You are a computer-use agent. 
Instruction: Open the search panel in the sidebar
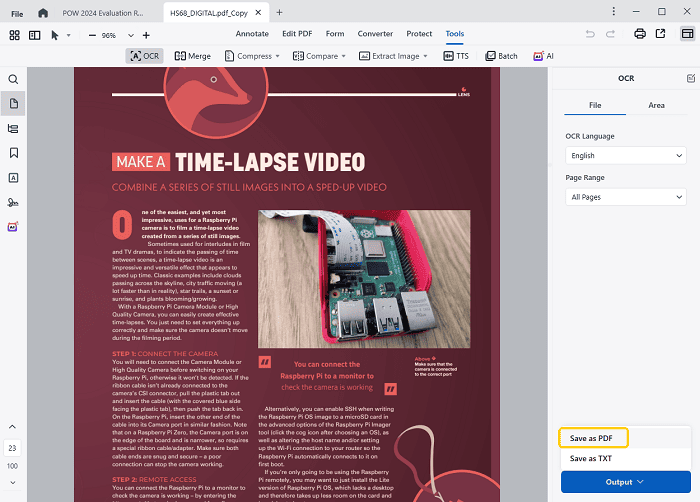[x=13, y=79]
